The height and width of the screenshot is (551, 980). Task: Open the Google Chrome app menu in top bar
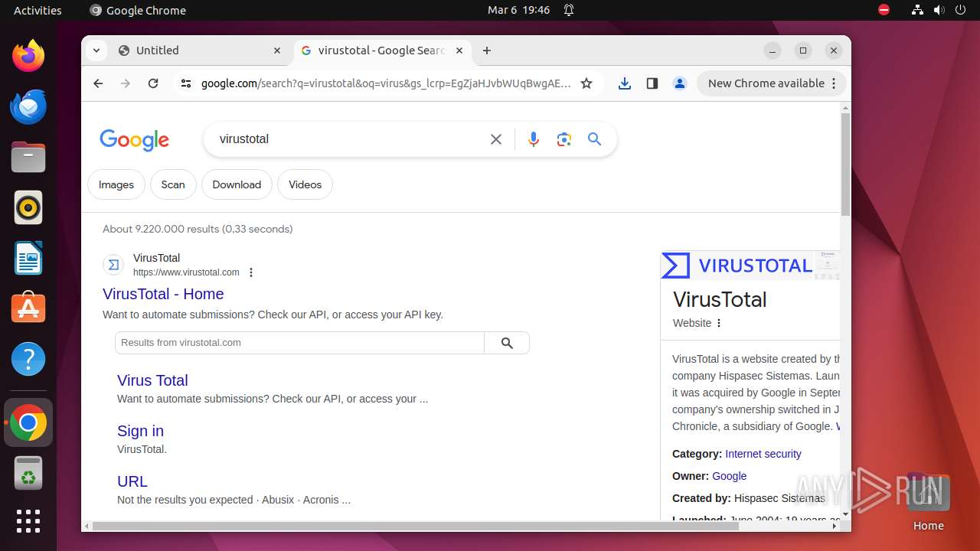click(x=138, y=10)
